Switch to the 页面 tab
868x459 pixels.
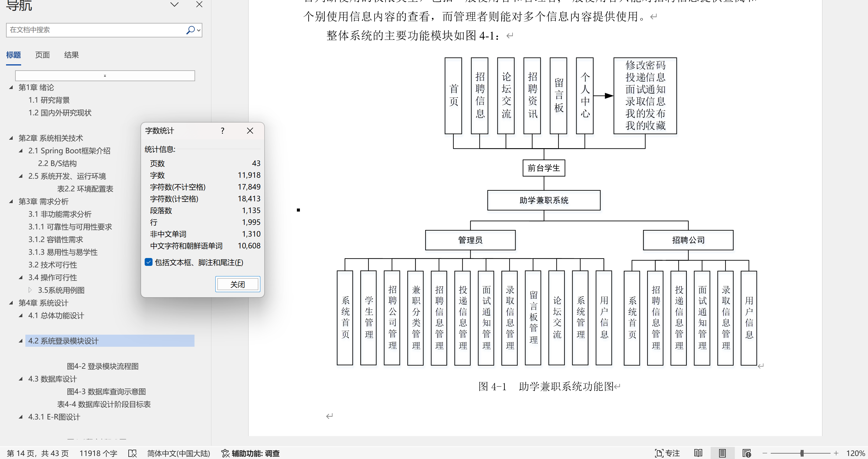point(43,55)
